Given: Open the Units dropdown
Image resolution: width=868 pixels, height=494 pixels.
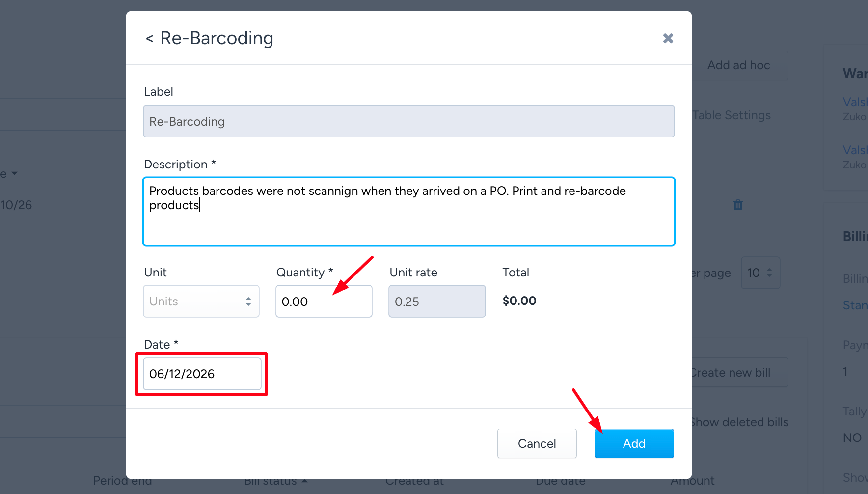Looking at the screenshot, I should pyautogui.click(x=201, y=302).
